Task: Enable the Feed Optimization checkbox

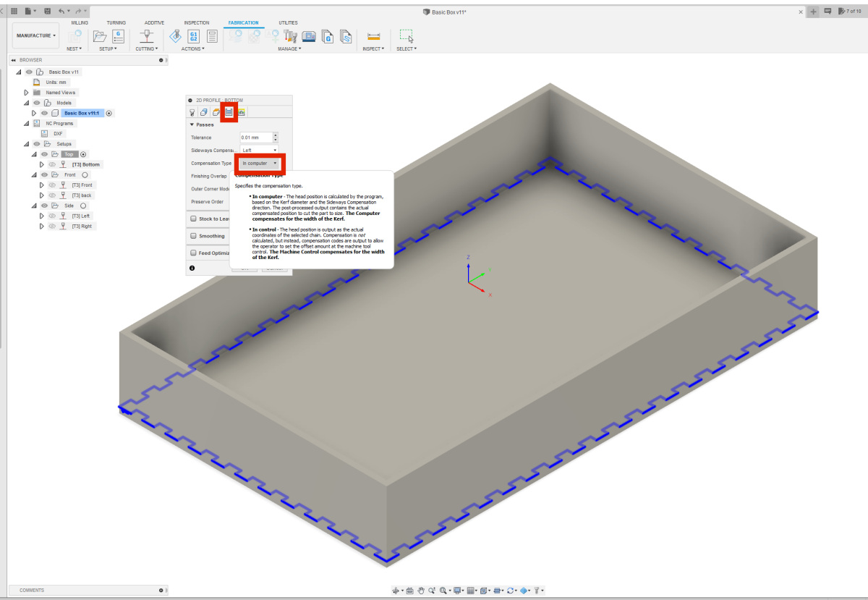Action: [x=193, y=253]
